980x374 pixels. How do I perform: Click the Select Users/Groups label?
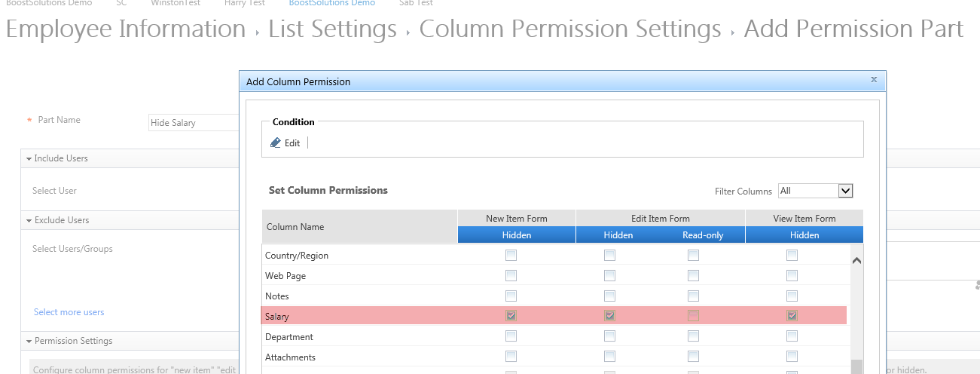(x=72, y=249)
